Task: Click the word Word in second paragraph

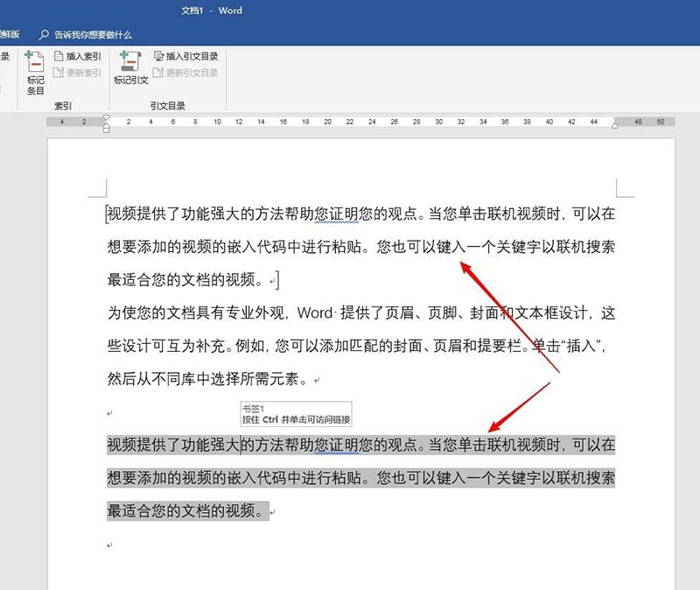Action: click(x=315, y=313)
